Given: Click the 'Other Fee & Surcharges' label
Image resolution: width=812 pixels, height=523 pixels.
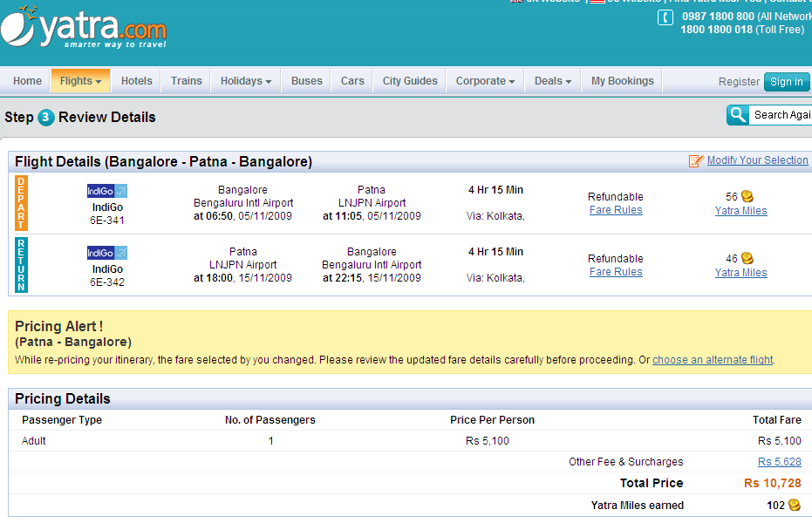Looking at the screenshot, I should point(626,462).
